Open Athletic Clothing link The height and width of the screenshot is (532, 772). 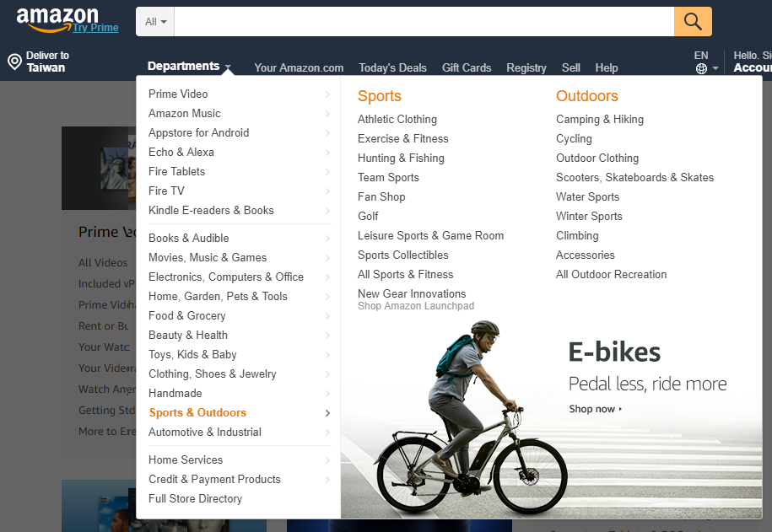[x=397, y=120]
